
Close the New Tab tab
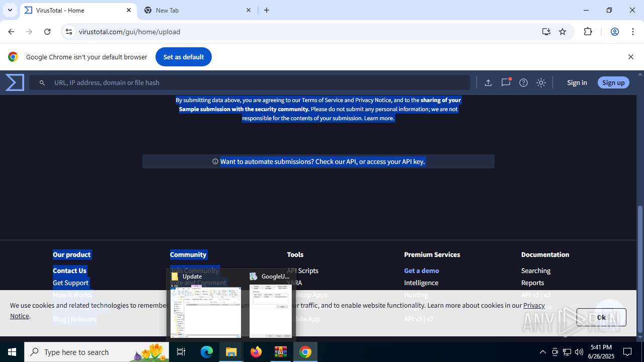tap(249, 10)
